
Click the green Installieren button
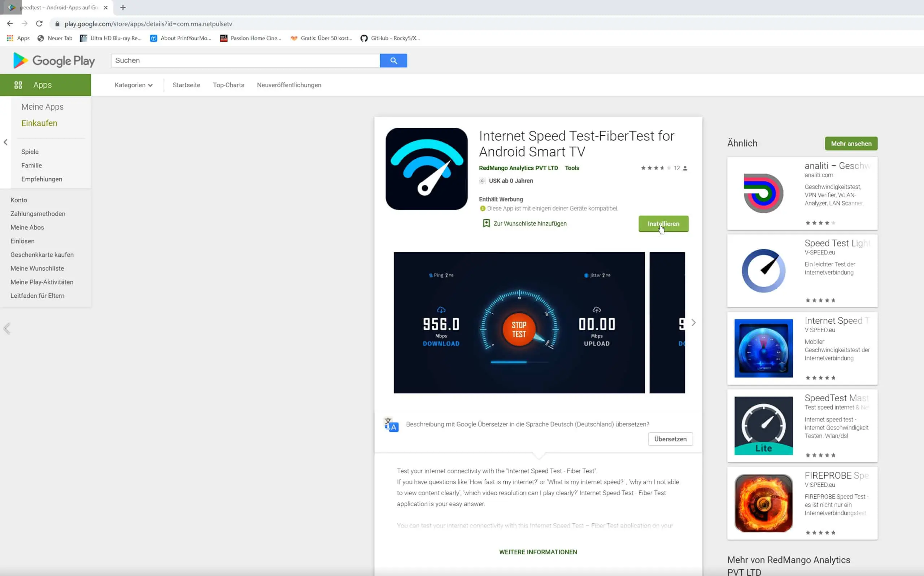(x=663, y=224)
